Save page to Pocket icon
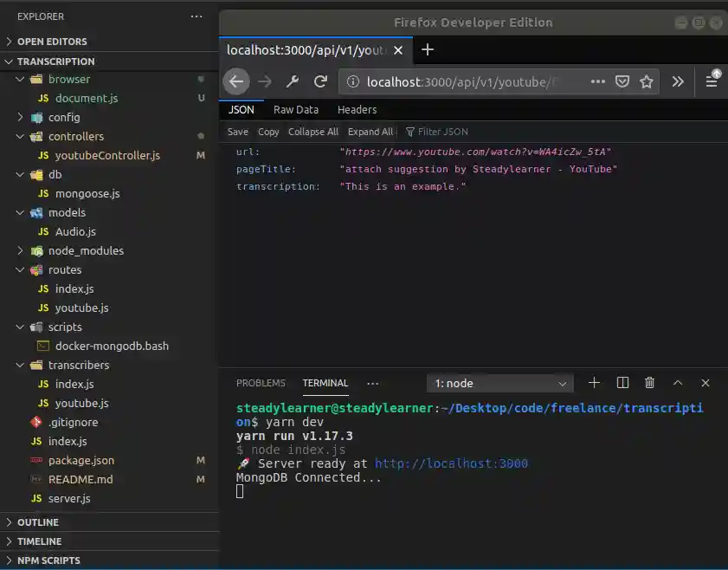This screenshot has width=728, height=570. pyautogui.click(x=622, y=81)
